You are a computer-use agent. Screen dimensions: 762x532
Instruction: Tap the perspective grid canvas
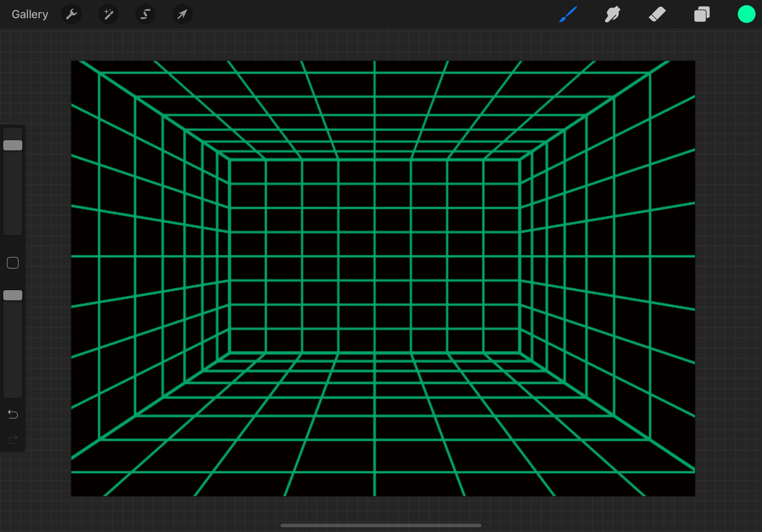point(383,278)
